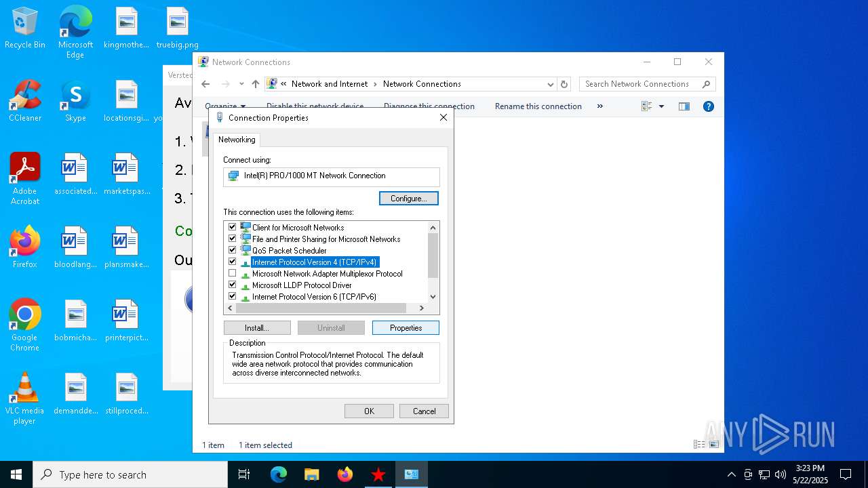
Task: Launch Microsoft Edge from desktop icon
Action: [x=75, y=33]
